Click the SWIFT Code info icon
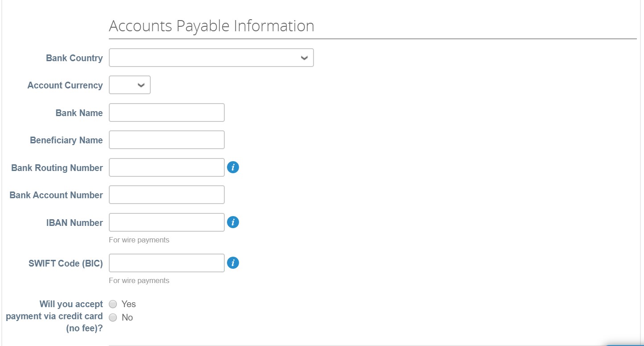 coord(233,263)
